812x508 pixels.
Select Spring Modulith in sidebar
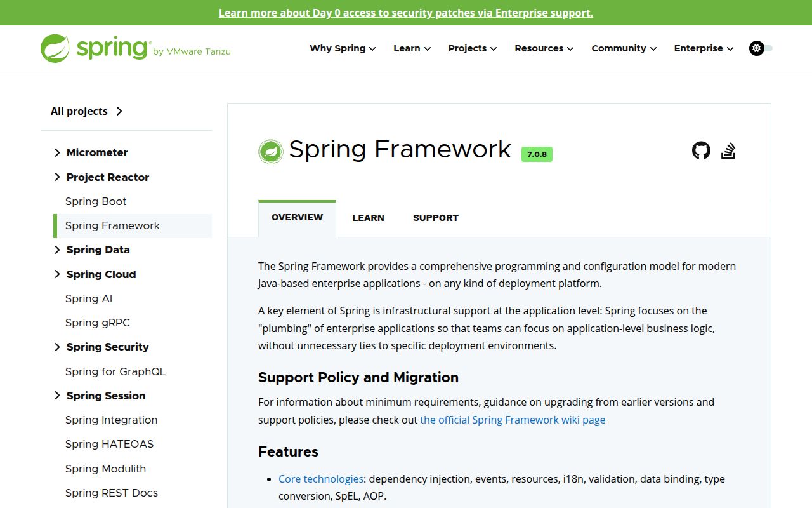coord(105,469)
